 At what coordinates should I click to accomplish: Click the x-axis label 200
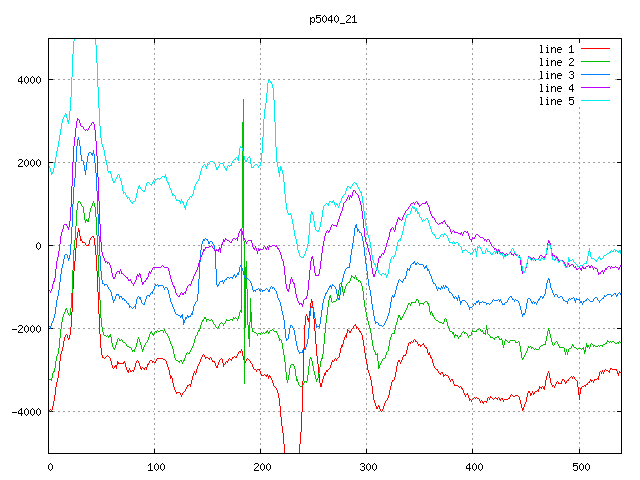(x=262, y=467)
